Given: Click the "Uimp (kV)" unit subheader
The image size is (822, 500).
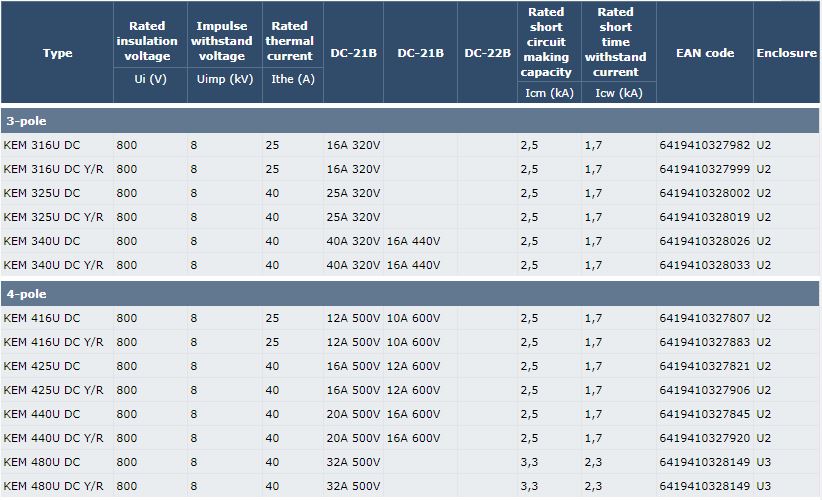Looking at the screenshot, I should coord(225,79).
